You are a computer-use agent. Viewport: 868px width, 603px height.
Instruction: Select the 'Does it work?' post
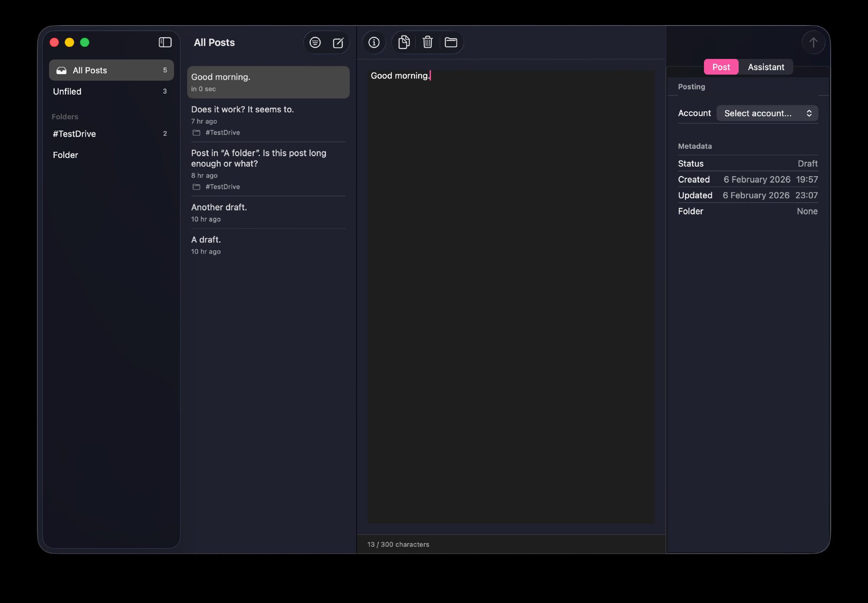pyautogui.click(x=268, y=120)
